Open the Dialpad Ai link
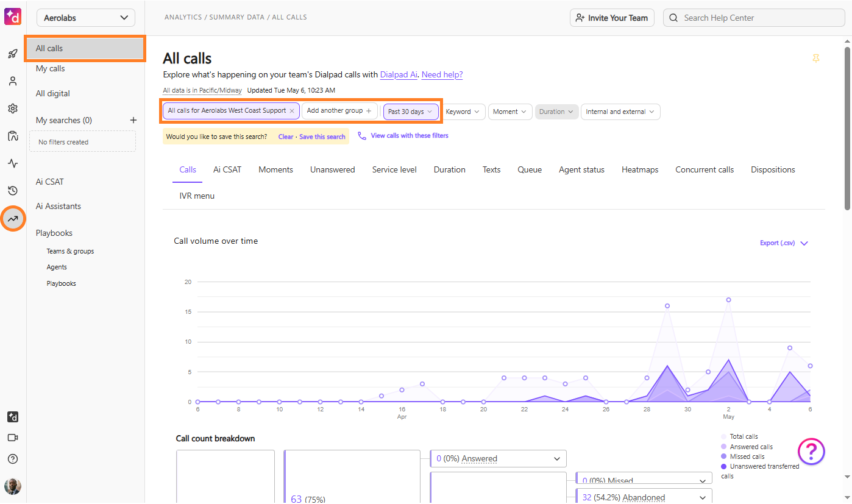 399,74
